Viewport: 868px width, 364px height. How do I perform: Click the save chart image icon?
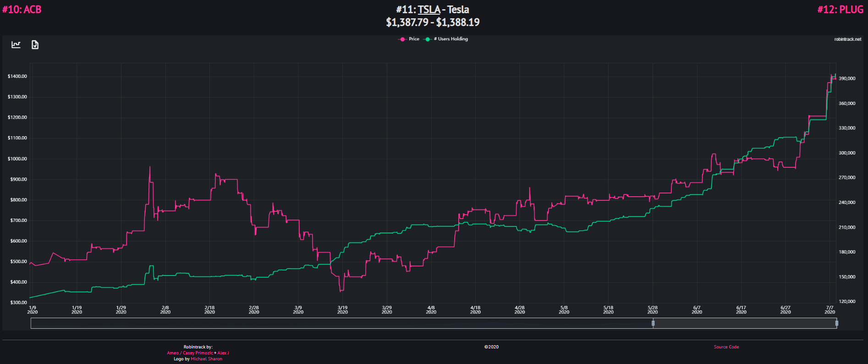click(35, 44)
